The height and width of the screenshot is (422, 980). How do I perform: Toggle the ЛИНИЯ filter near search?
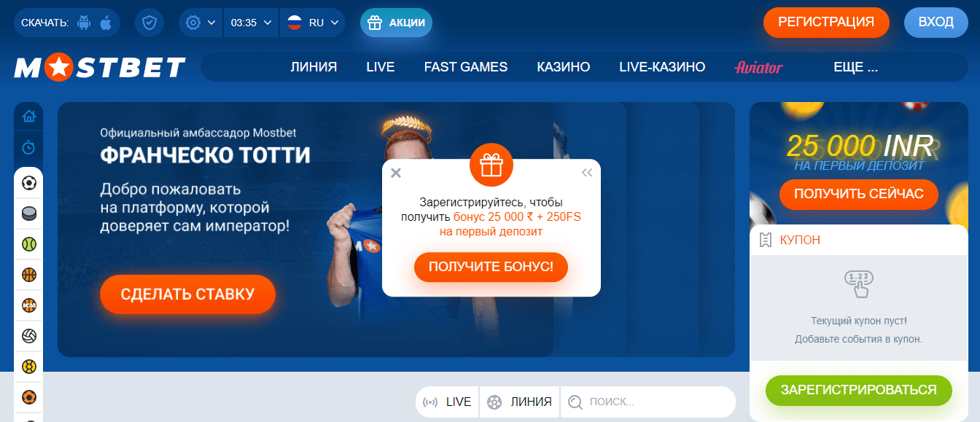pos(519,402)
